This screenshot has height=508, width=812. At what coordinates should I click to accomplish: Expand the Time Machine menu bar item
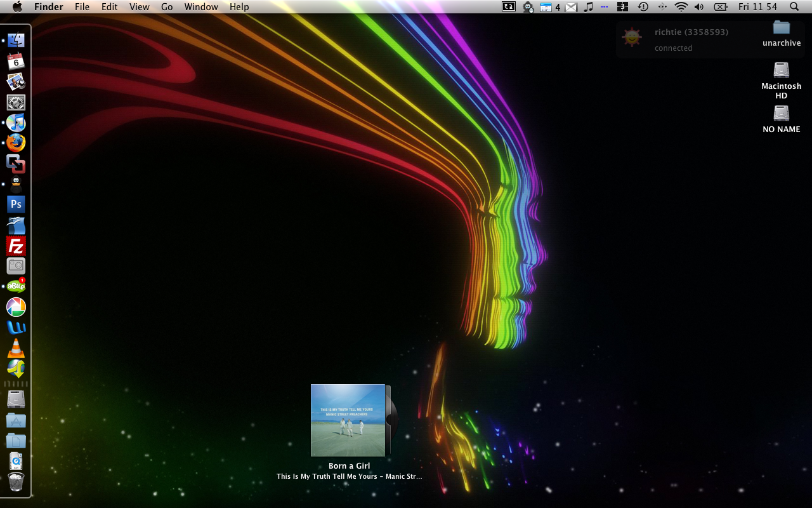click(643, 7)
